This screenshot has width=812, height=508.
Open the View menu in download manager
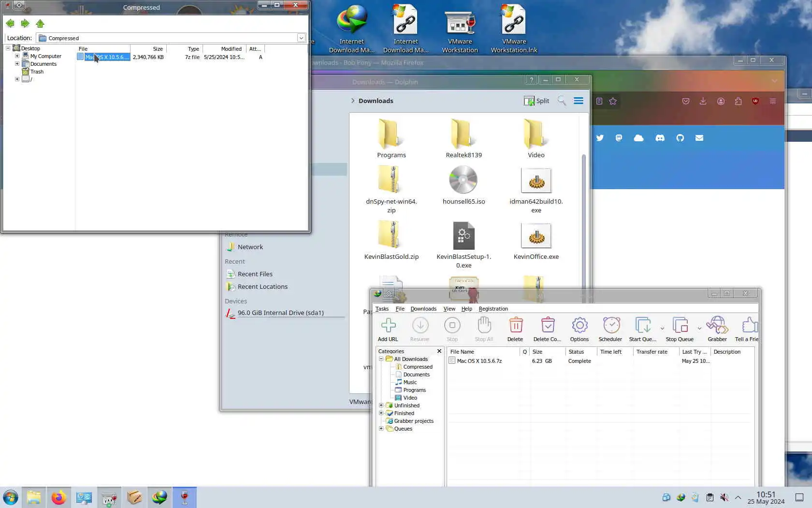tap(449, 309)
